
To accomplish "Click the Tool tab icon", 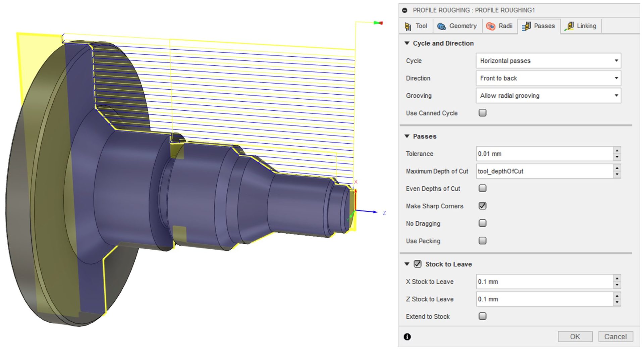I will (x=408, y=26).
